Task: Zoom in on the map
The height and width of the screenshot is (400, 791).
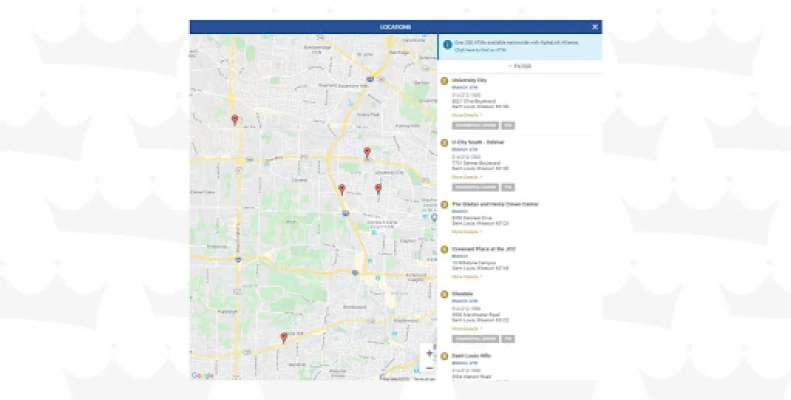Action: 429,353
